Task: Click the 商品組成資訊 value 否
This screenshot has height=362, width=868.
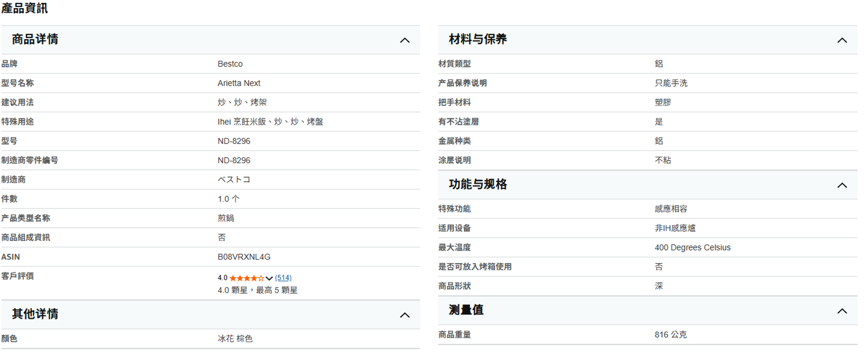Action: pyautogui.click(x=222, y=238)
